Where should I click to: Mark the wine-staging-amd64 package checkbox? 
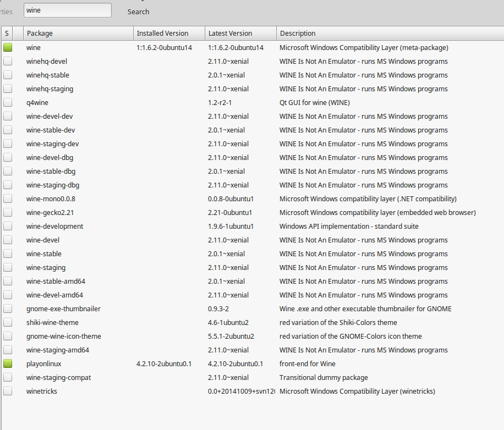8,350
